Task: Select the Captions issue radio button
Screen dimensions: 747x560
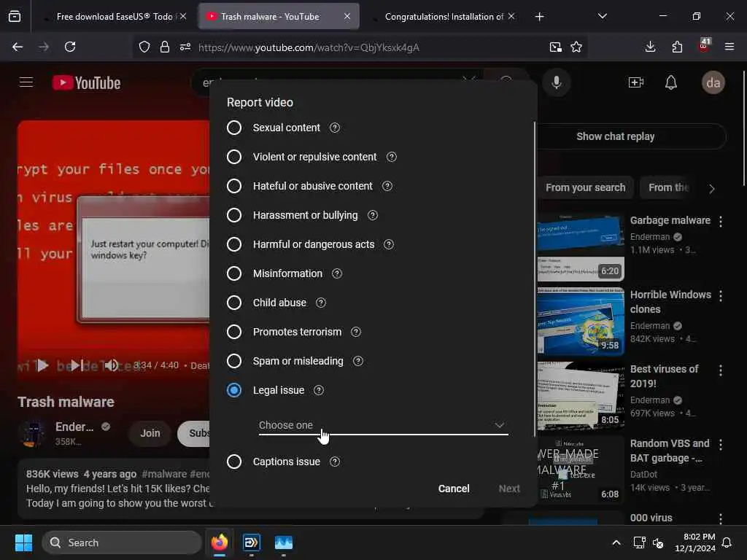Action: pos(234,462)
